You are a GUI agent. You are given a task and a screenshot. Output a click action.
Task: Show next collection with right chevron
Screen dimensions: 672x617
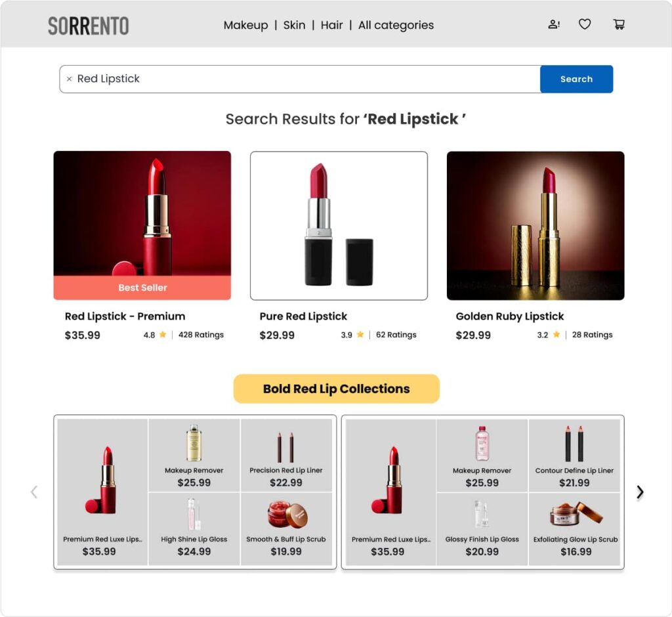click(640, 492)
